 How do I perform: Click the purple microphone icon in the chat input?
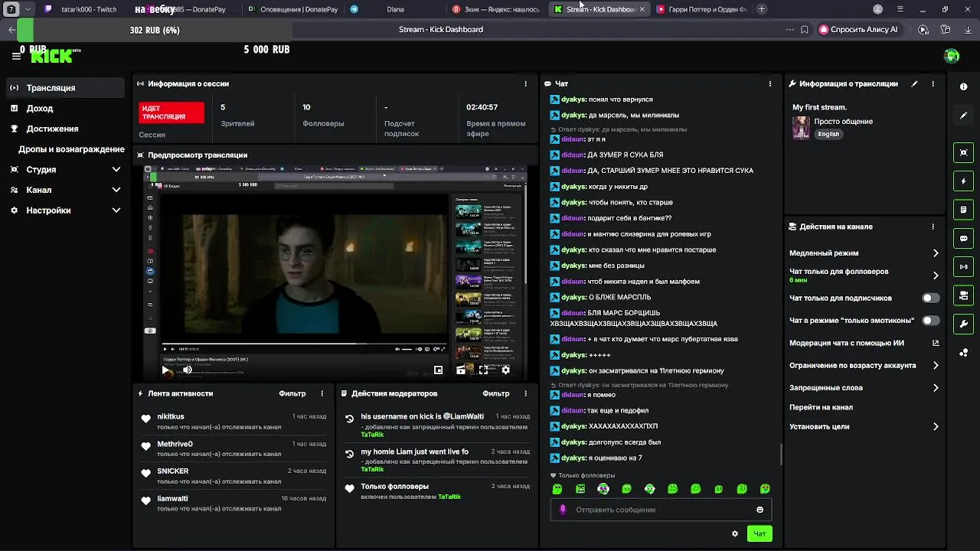(563, 510)
